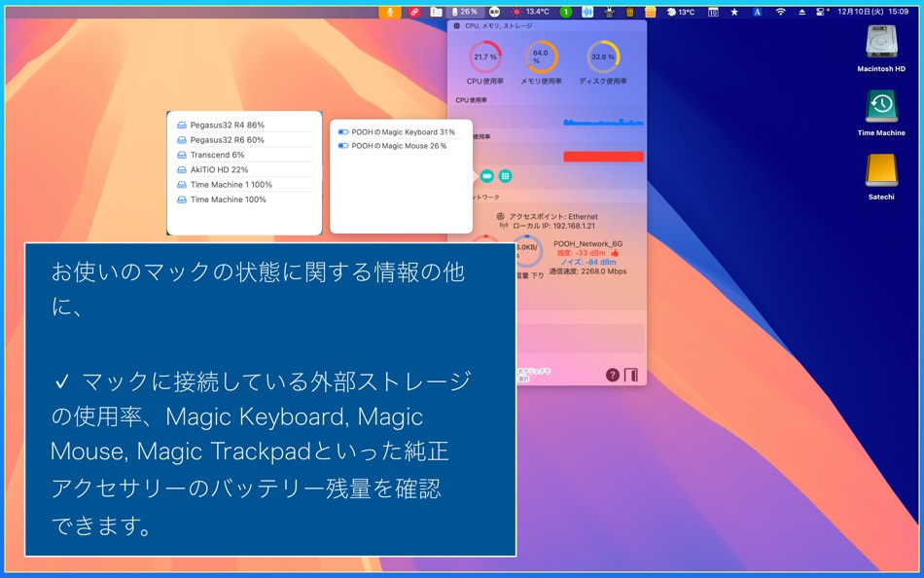Viewport: 924px width, 578px height.
Task: Click the red sun 13.4°C temperature item
Action: tap(530, 12)
